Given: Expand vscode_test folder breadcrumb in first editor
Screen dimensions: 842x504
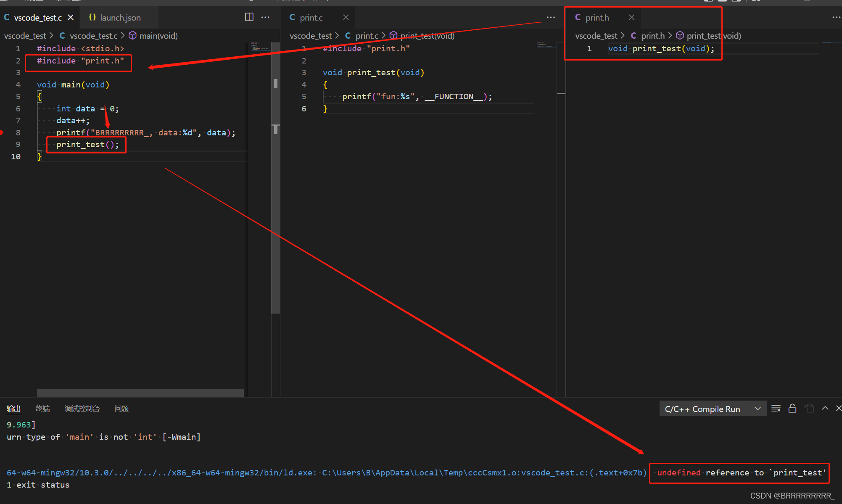Looking at the screenshot, I should pyautogui.click(x=25, y=36).
